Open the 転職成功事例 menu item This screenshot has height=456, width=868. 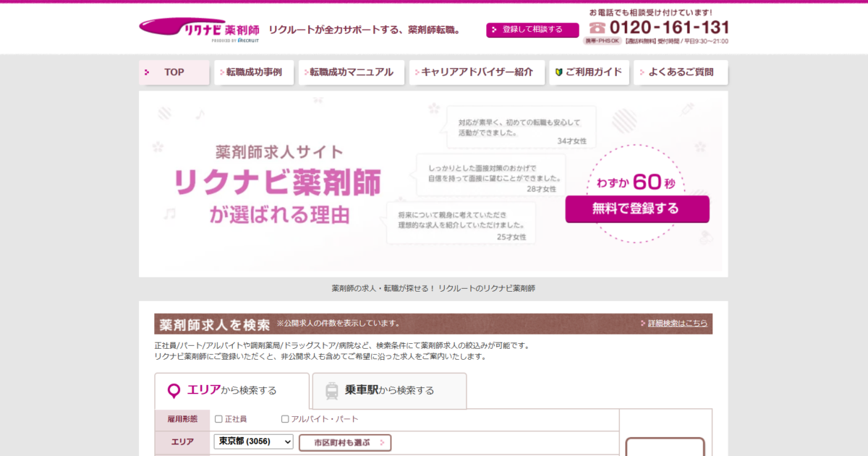(x=254, y=72)
